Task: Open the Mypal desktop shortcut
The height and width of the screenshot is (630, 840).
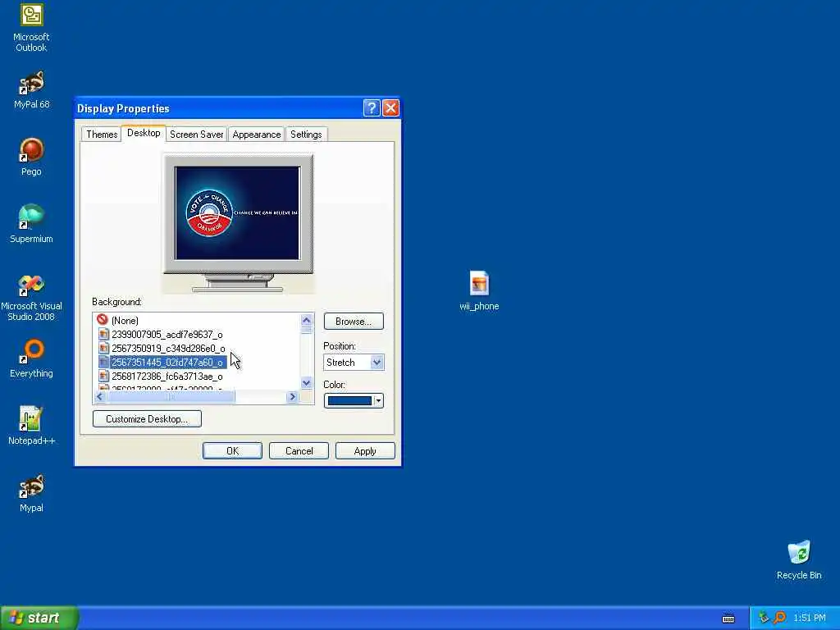Action: [31, 493]
